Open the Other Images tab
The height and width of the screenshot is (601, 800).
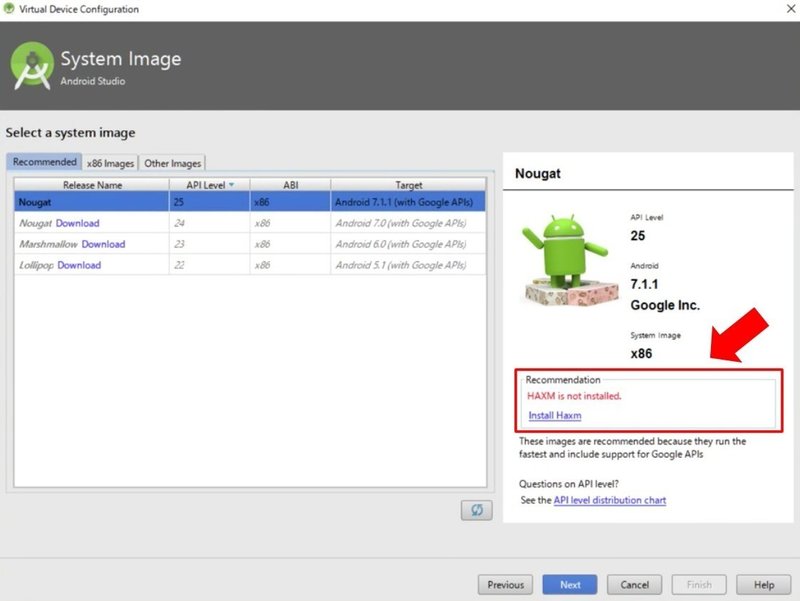(x=172, y=163)
